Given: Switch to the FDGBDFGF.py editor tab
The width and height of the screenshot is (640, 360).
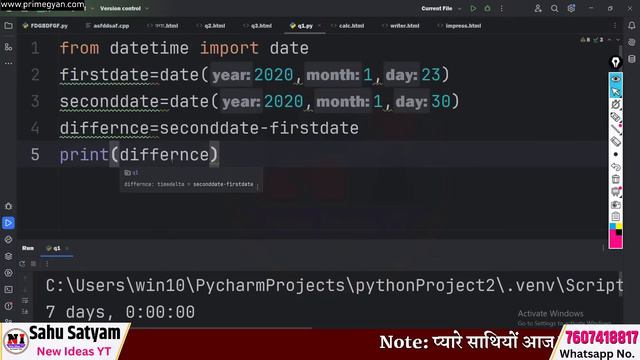Looking at the screenshot, I should point(45,26).
